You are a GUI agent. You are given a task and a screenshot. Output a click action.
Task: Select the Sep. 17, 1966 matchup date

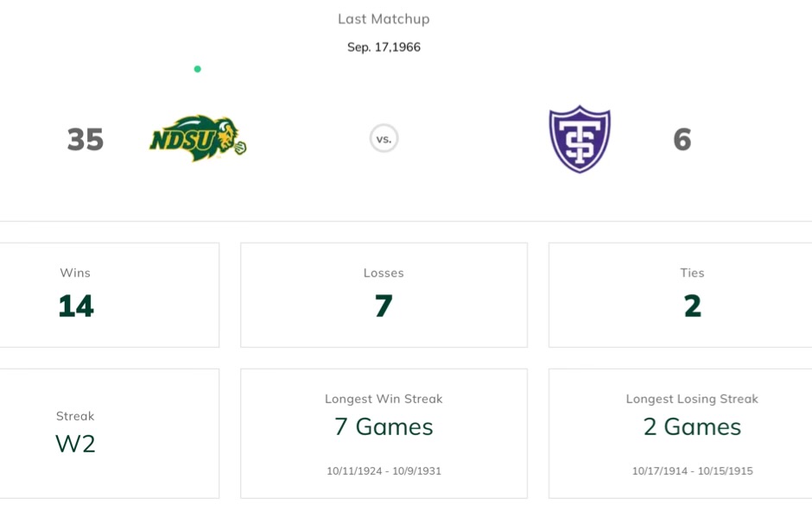[x=384, y=47]
